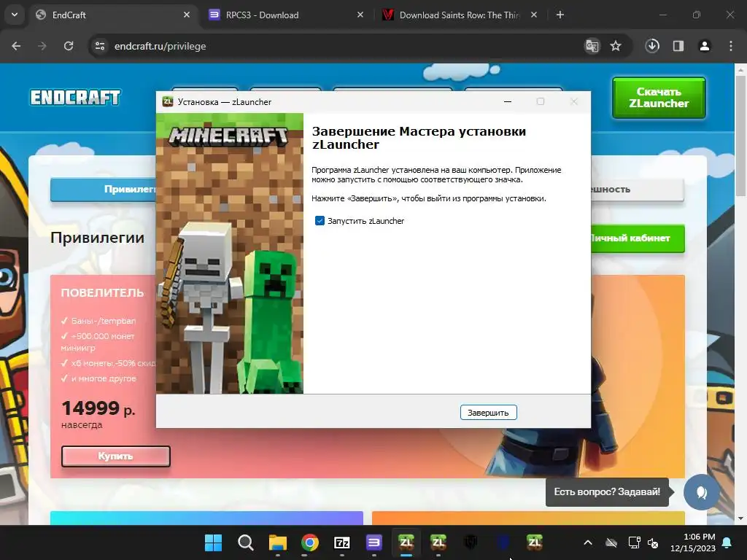Reload the current page
This screenshot has height=560, width=747.
pyautogui.click(x=69, y=46)
